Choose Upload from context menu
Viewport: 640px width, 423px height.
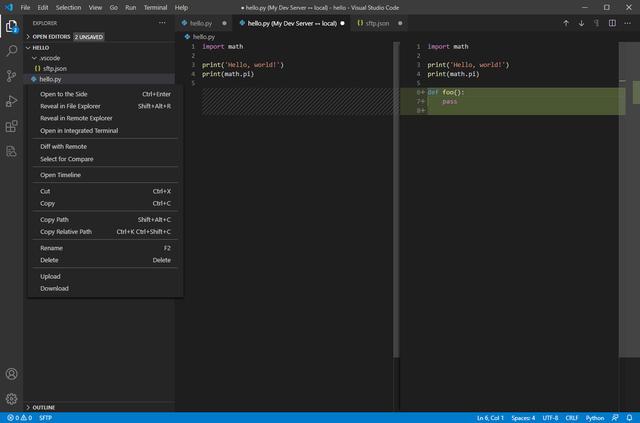pos(105,276)
